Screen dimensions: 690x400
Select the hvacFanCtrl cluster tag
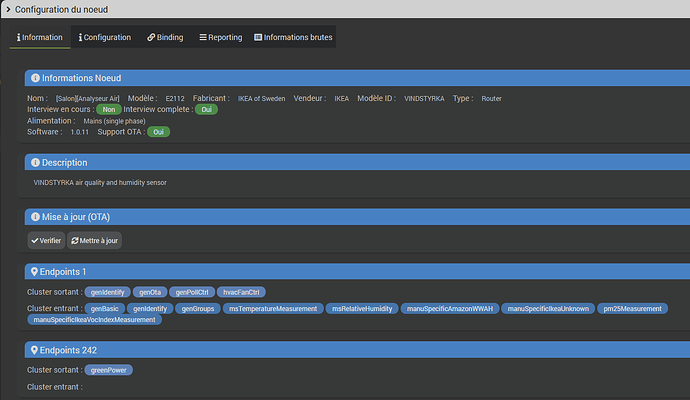(241, 292)
